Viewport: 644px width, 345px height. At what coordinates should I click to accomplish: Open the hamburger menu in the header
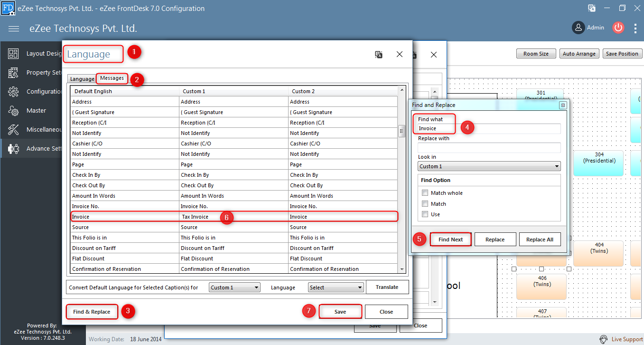point(14,29)
